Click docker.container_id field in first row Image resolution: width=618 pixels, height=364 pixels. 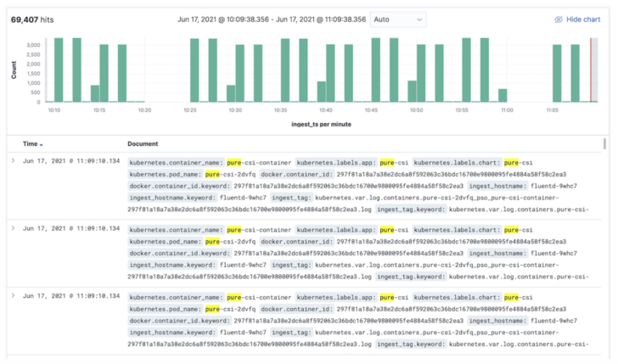click(297, 174)
